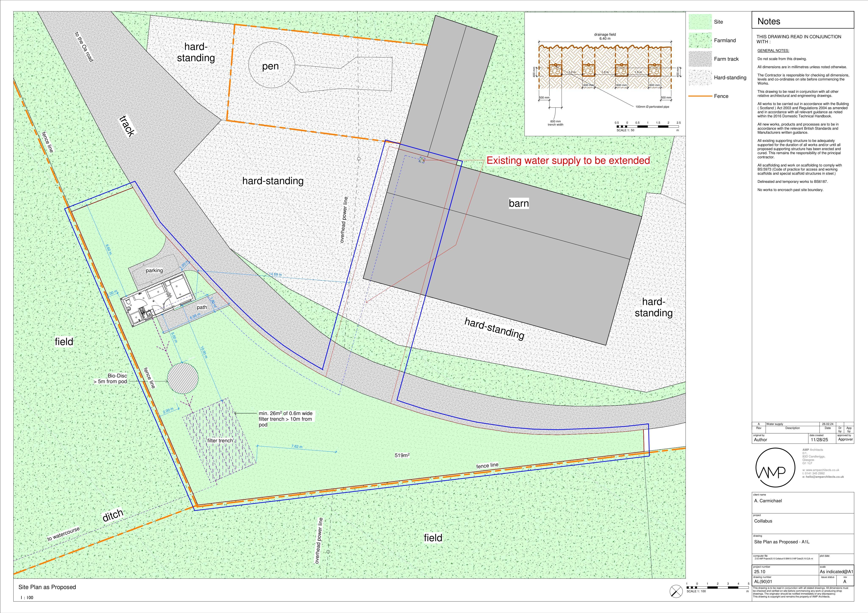868x613 pixels.
Task: Click project name 'Coillabus'
Action: point(763,521)
